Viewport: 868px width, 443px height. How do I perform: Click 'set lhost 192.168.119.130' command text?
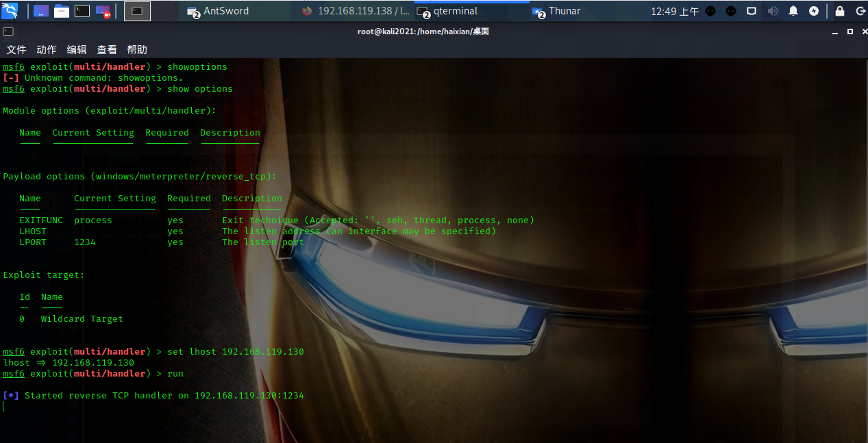pyautogui.click(x=236, y=352)
